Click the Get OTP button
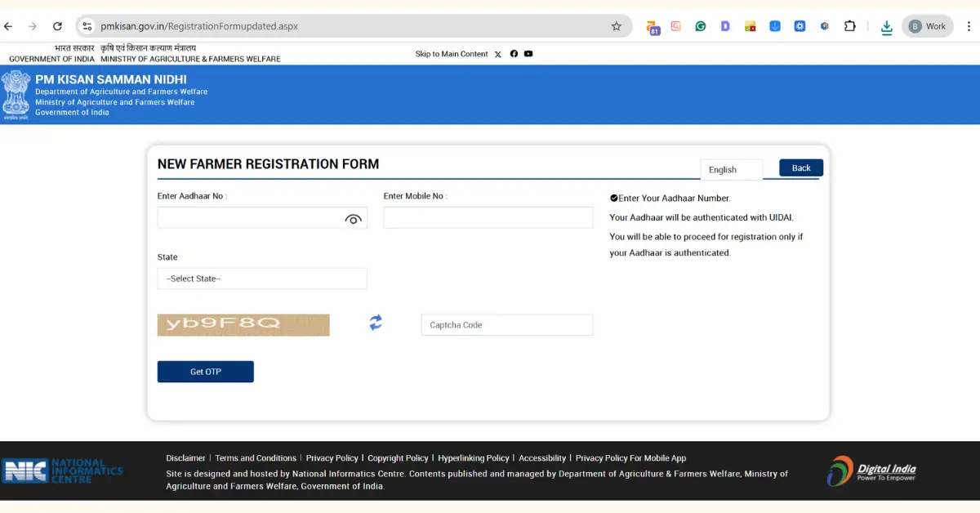 point(206,372)
